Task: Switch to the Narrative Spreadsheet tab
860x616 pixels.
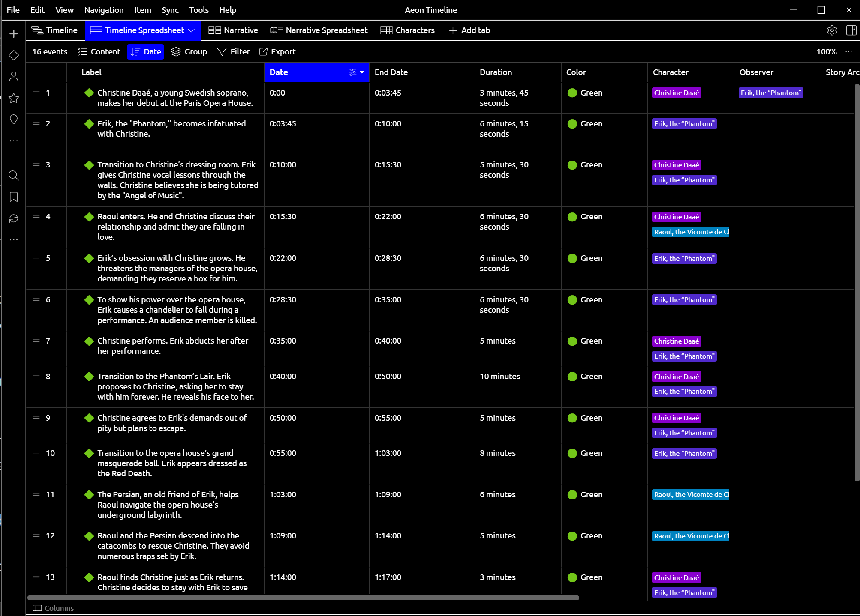Action: point(319,30)
